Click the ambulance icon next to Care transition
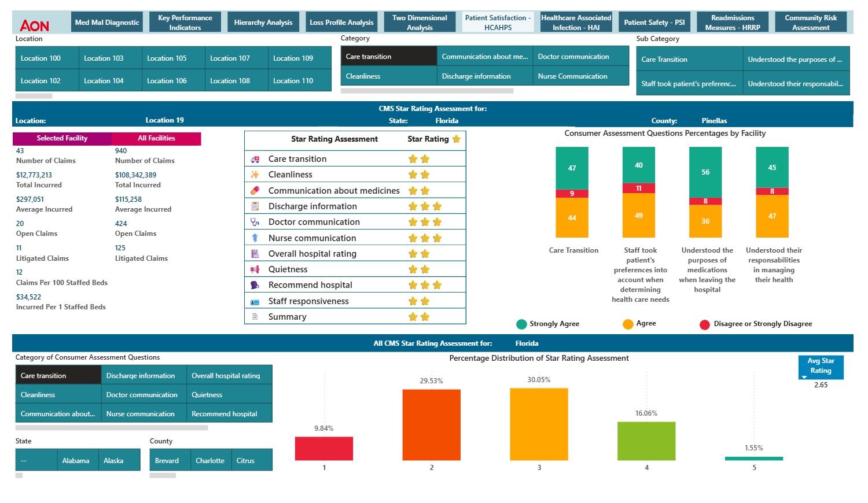 [255, 158]
